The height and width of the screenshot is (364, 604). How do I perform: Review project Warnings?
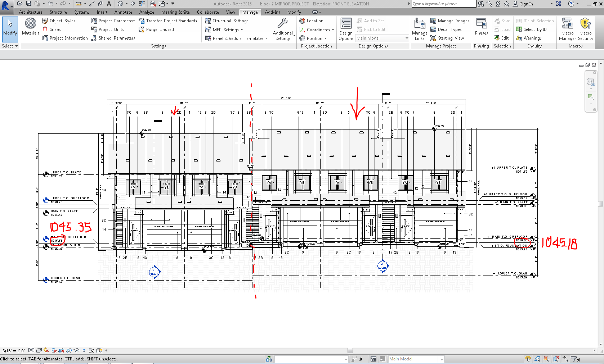point(529,38)
